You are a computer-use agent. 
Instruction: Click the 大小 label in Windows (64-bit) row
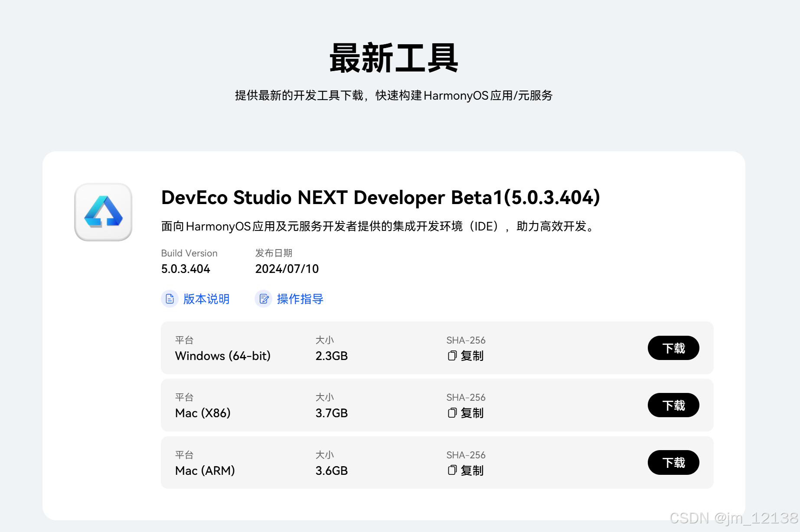(325, 340)
